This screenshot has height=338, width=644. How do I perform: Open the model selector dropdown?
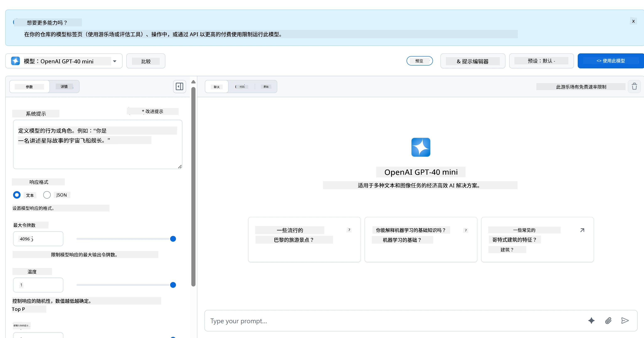tap(64, 61)
